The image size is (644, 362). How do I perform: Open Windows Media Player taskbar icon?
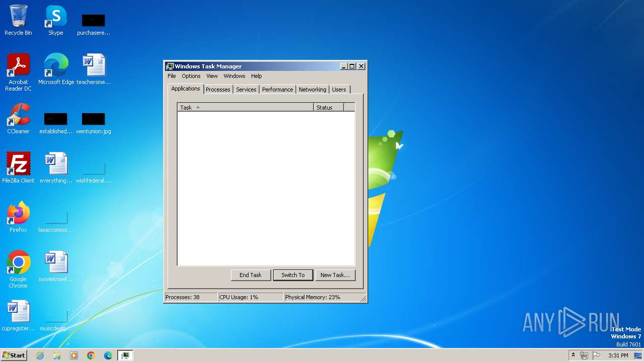[x=74, y=355]
